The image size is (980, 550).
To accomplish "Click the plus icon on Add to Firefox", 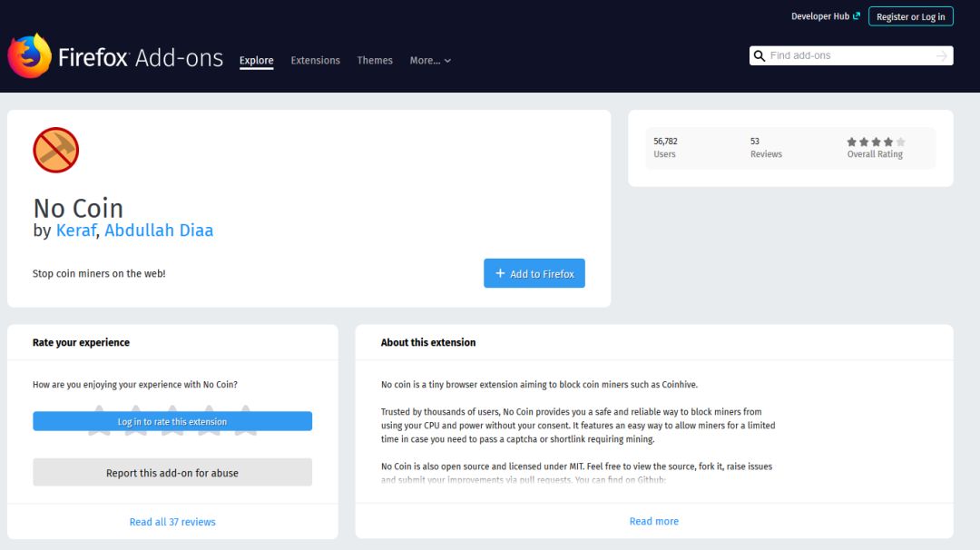I will pos(500,273).
